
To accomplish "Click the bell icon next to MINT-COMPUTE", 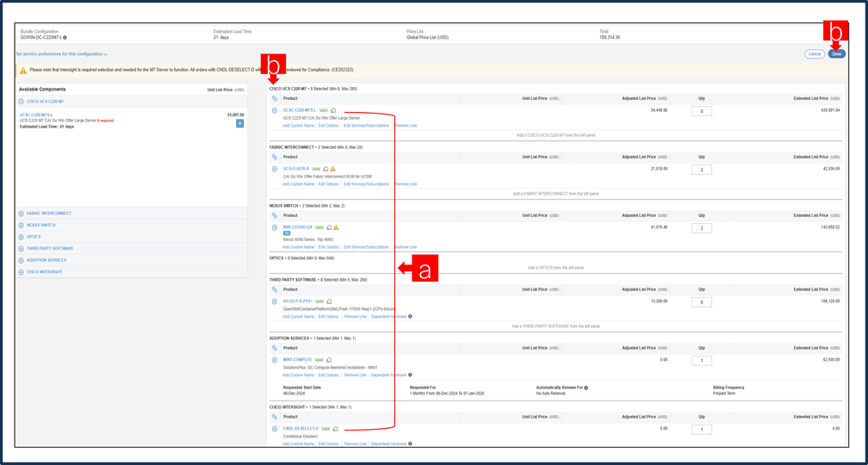I will click(x=329, y=360).
